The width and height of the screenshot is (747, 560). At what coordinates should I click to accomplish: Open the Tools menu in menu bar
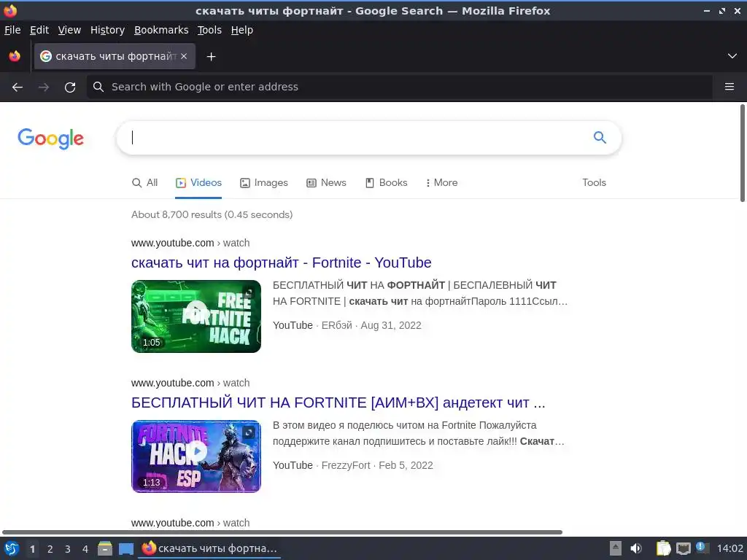(x=209, y=30)
